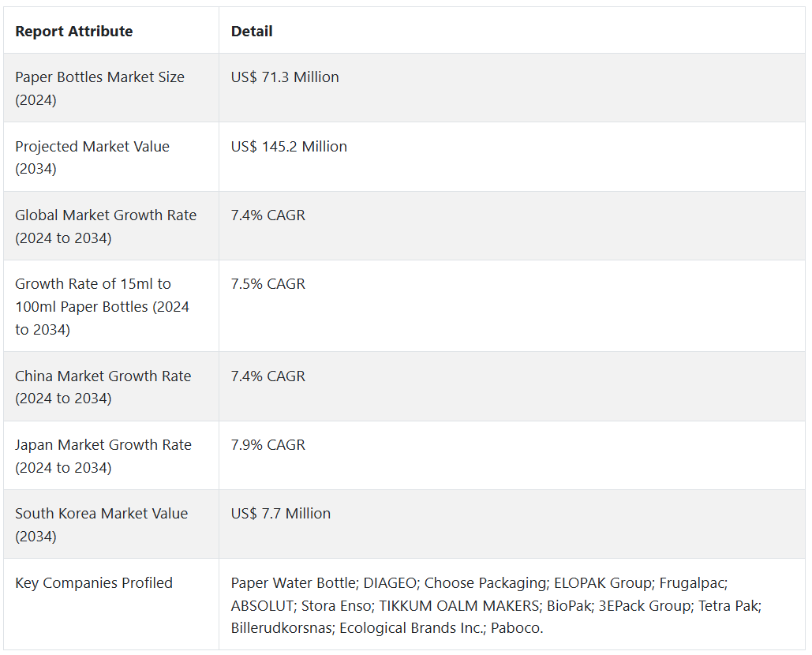
Task: Select the Japan Market Growth Rate cell
Action: 110,455
